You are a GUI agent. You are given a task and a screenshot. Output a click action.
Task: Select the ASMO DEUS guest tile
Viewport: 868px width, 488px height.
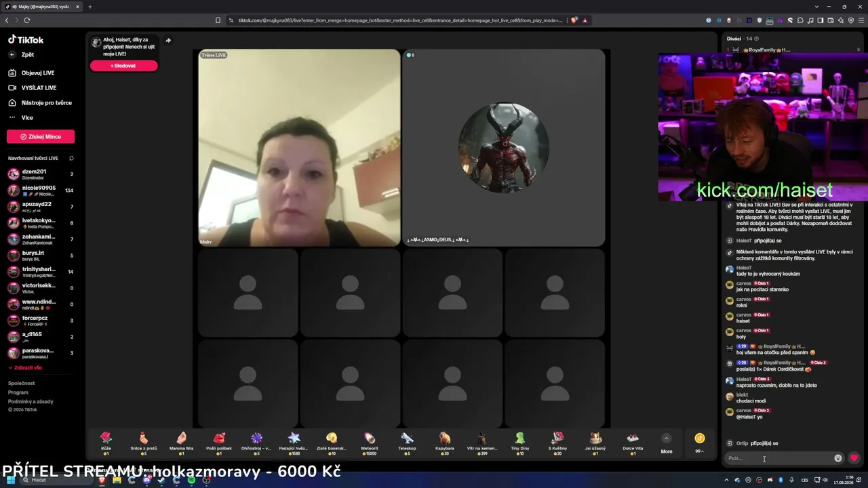pos(503,148)
